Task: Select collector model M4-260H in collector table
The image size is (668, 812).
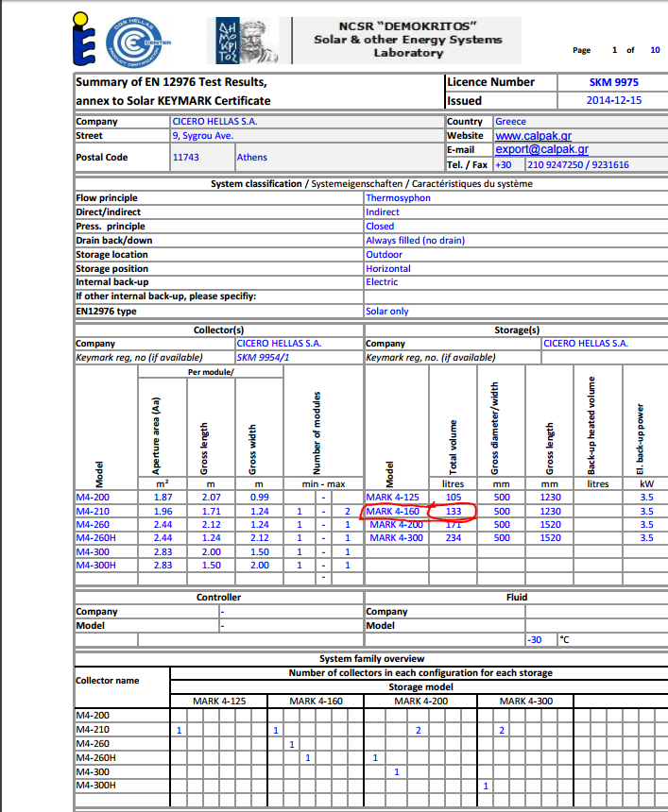Action: click(x=95, y=538)
